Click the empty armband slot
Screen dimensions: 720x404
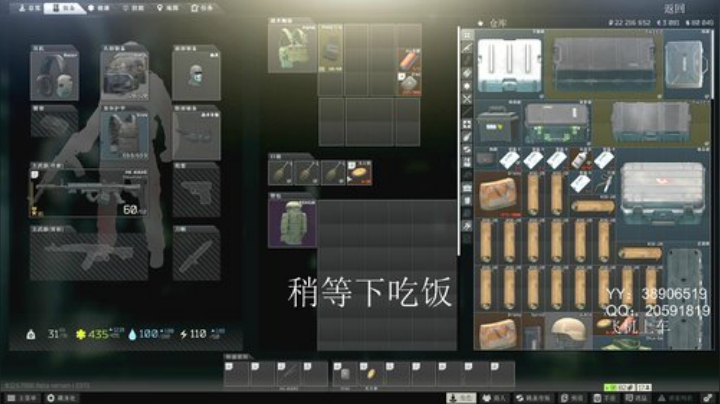coord(54,124)
